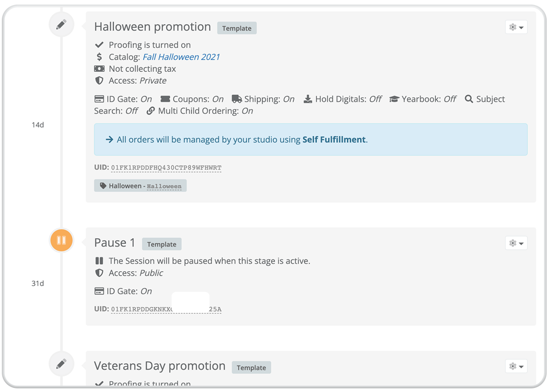549x392 pixels.
Task: Click the Halloween promotion pencil stage icon
Action: tap(61, 24)
